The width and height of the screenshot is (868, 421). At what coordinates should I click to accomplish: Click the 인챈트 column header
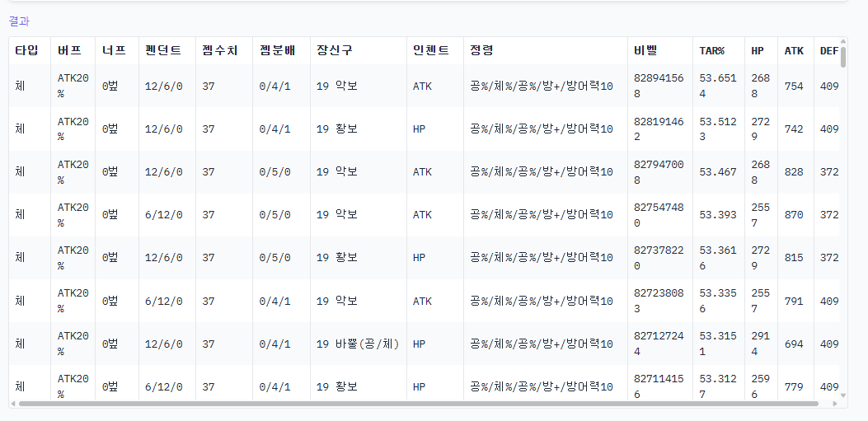coord(431,50)
